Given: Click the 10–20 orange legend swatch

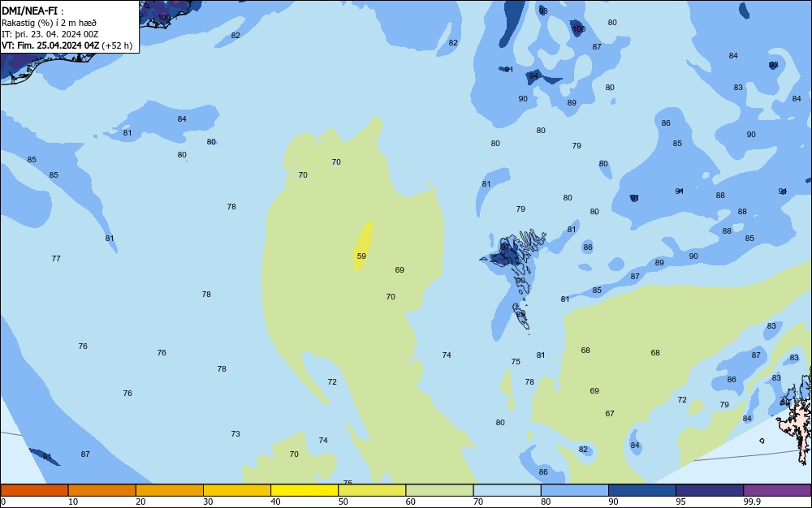Looking at the screenshot, I should pyautogui.click(x=102, y=490).
